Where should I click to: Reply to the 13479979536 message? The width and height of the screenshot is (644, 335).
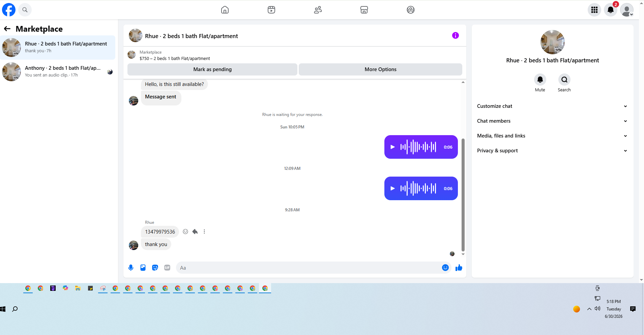[195, 232]
